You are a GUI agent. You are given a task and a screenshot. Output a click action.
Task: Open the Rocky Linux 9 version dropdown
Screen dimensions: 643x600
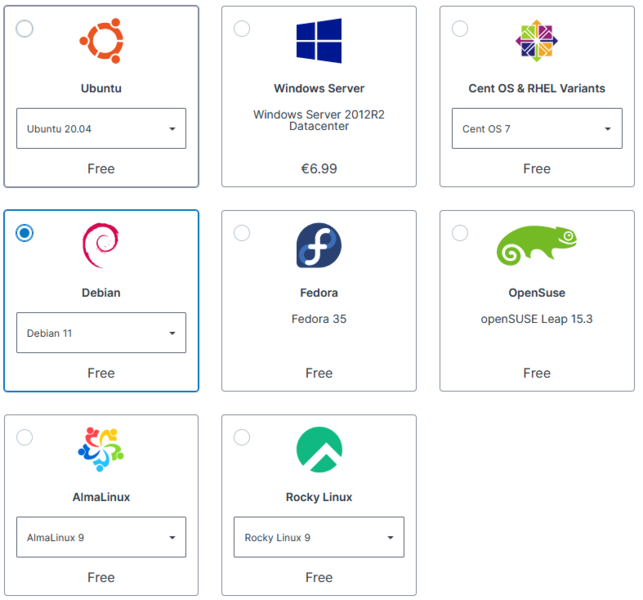[319, 537]
